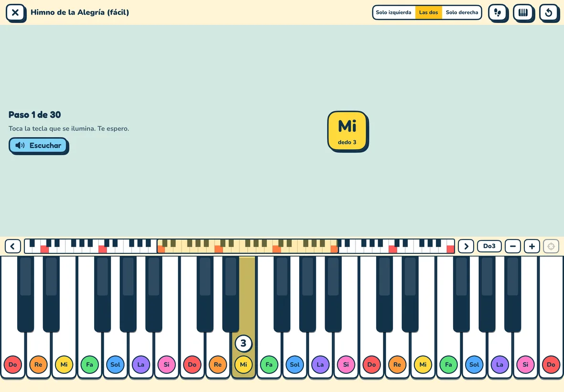Restart the lesson with the circular arrow icon
Viewport: 564px width, 392px height.
click(x=549, y=12)
